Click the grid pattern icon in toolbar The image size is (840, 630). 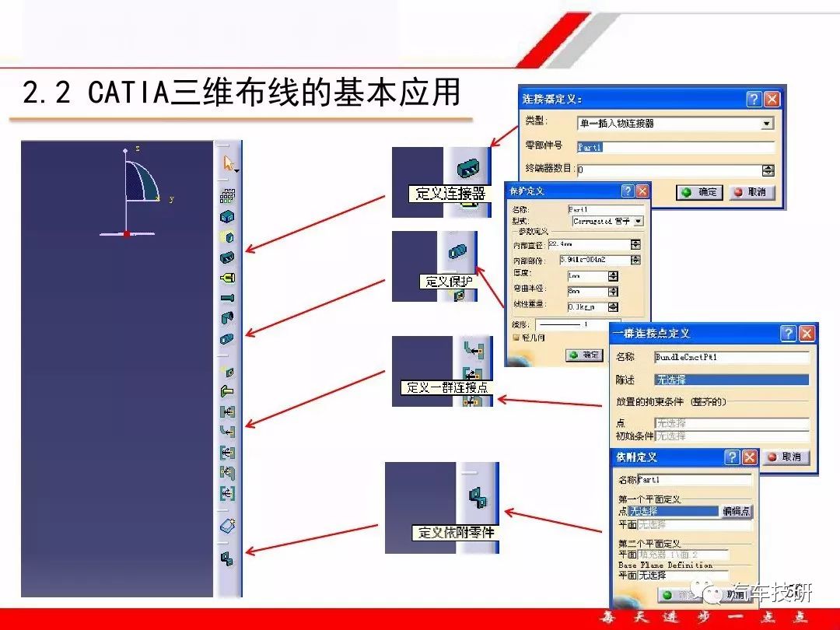pos(227,195)
